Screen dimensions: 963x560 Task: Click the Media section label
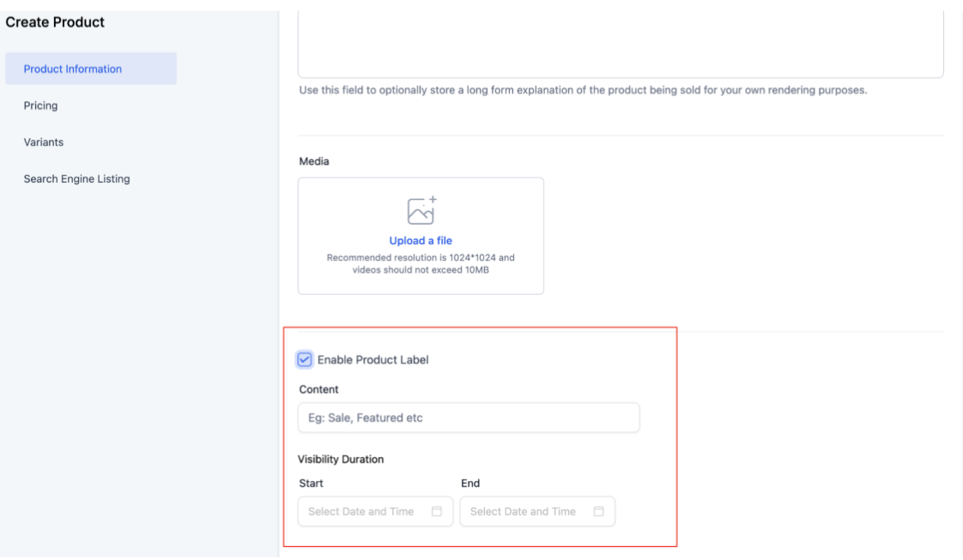point(314,161)
